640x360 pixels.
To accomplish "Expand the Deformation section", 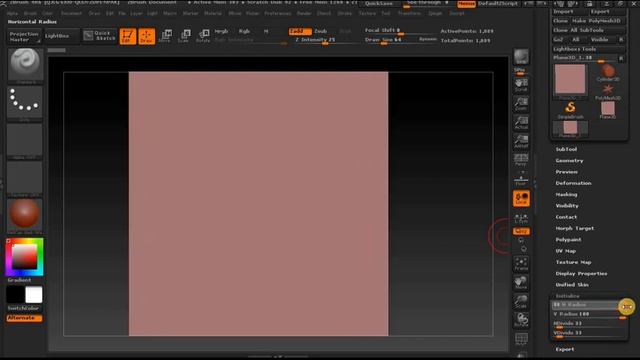I will tap(573, 183).
